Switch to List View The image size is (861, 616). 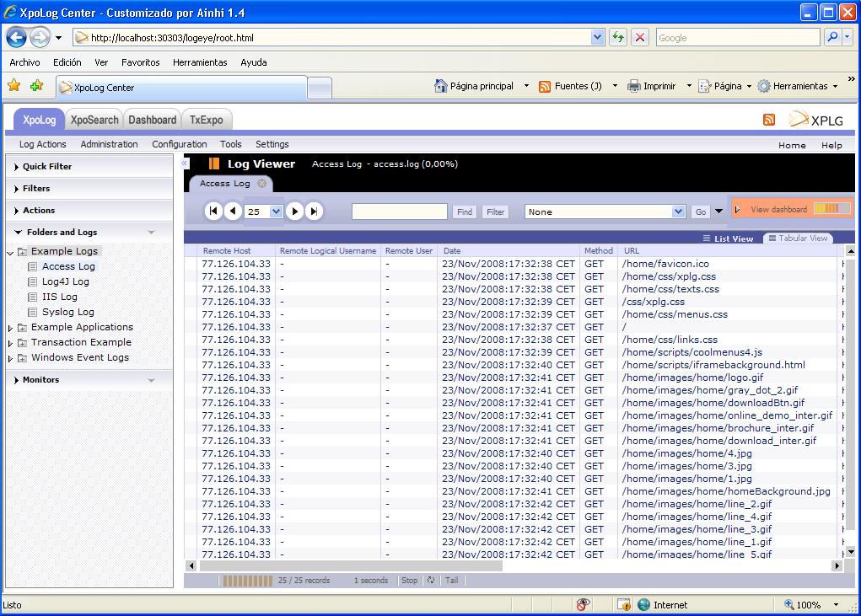pyautogui.click(x=728, y=238)
